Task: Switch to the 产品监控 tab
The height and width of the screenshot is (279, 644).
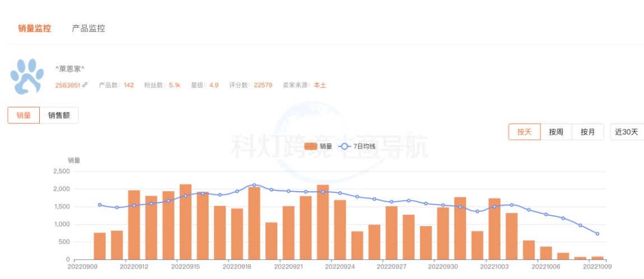Action: click(x=88, y=29)
